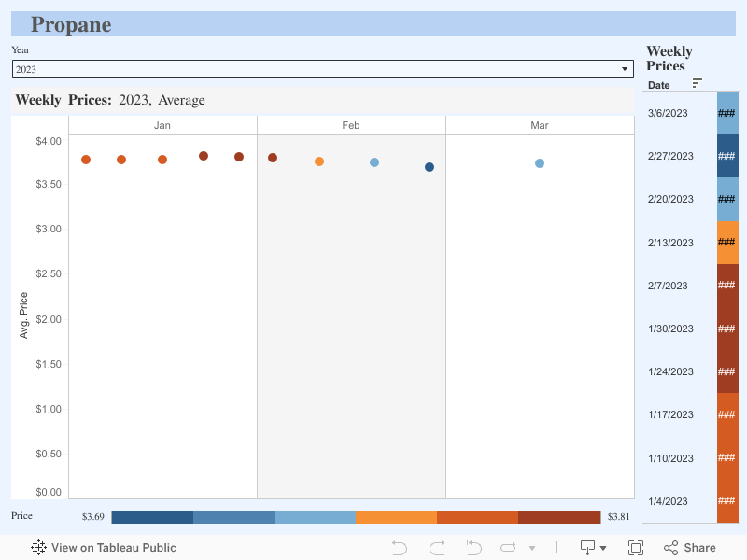Screen dimensions: 747x560
Task: Select the 2/27/2023 row in Weekly Prices
Action: click(x=670, y=156)
